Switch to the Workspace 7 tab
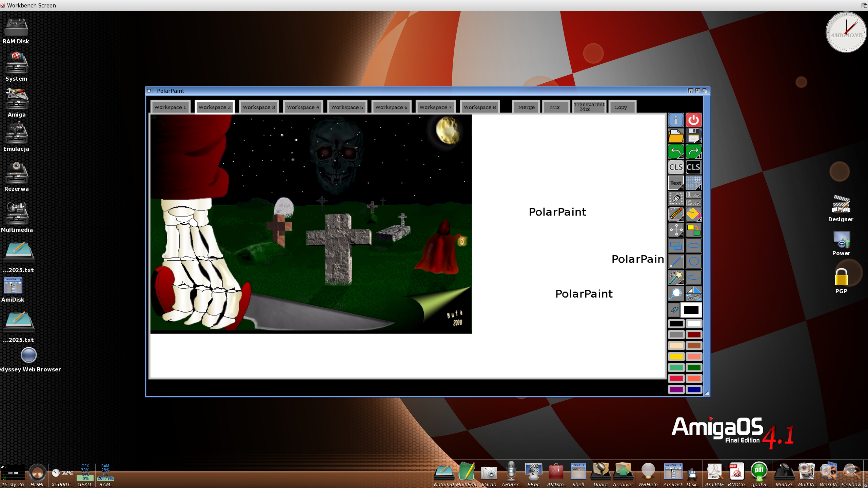Image resolution: width=868 pixels, height=488 pixels. tap(435, 107)
